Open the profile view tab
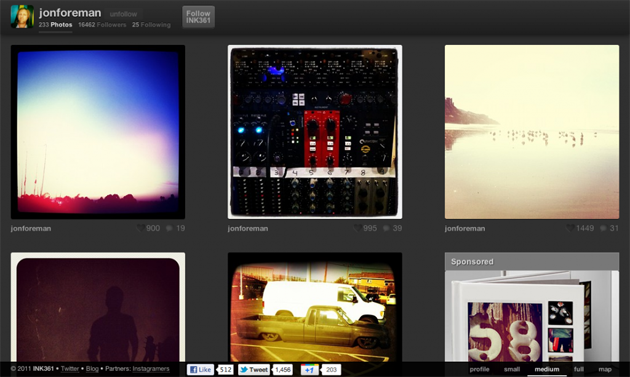Viewport: 630px width, 377px height. [479, 369]
